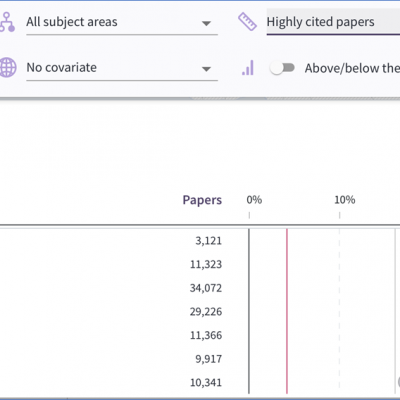Select the row with 34,072 papers
Image resolution: width=400 pixels, height=400 pixels.
click(x=200, y=288)
